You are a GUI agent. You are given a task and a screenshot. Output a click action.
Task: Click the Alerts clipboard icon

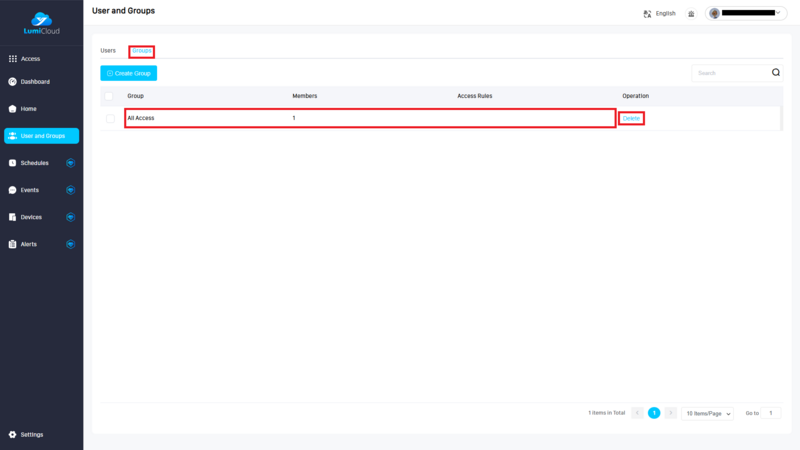coord(12,244)
